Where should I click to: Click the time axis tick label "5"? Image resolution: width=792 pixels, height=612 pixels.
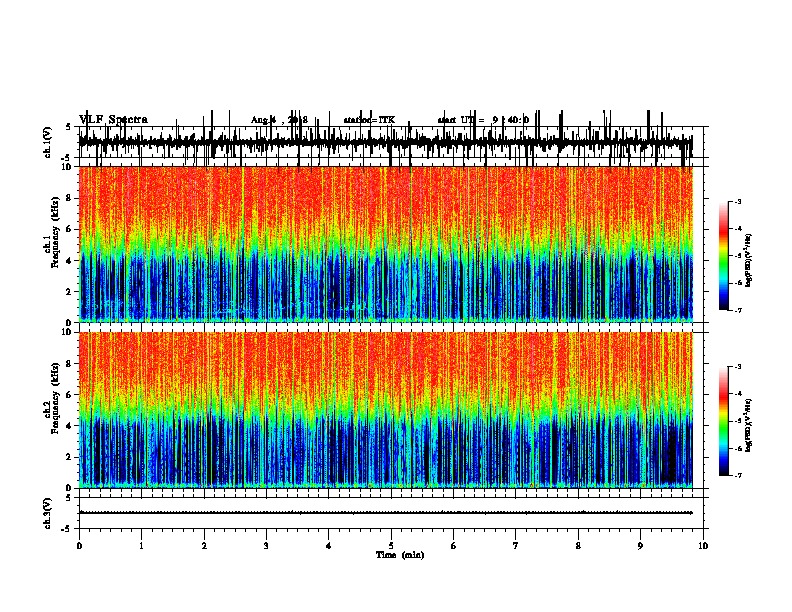tap(391, 546)
